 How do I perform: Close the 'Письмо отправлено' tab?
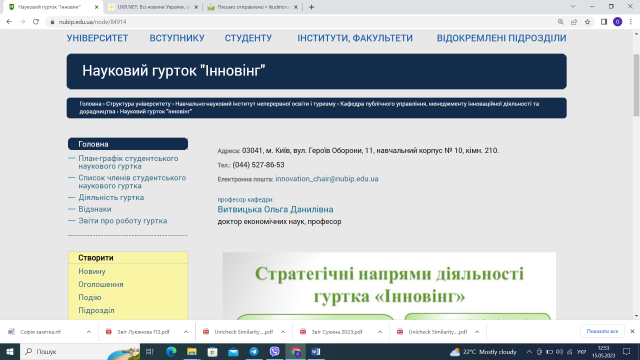coord(296,7)
